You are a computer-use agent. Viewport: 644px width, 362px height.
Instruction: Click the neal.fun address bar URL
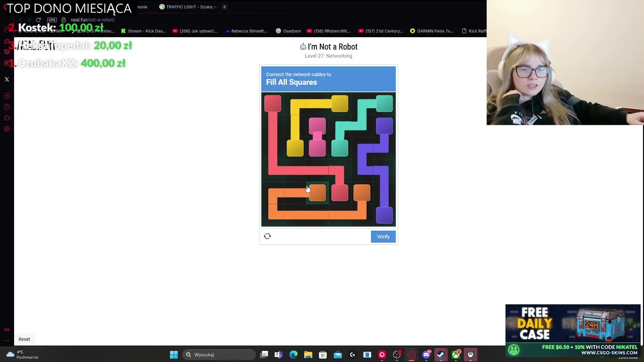[93, 20]
